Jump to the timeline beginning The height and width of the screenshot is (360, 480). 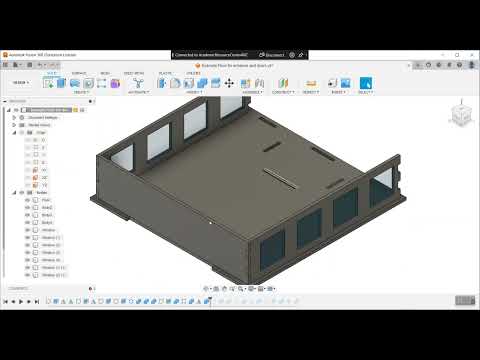coord(5,301)
